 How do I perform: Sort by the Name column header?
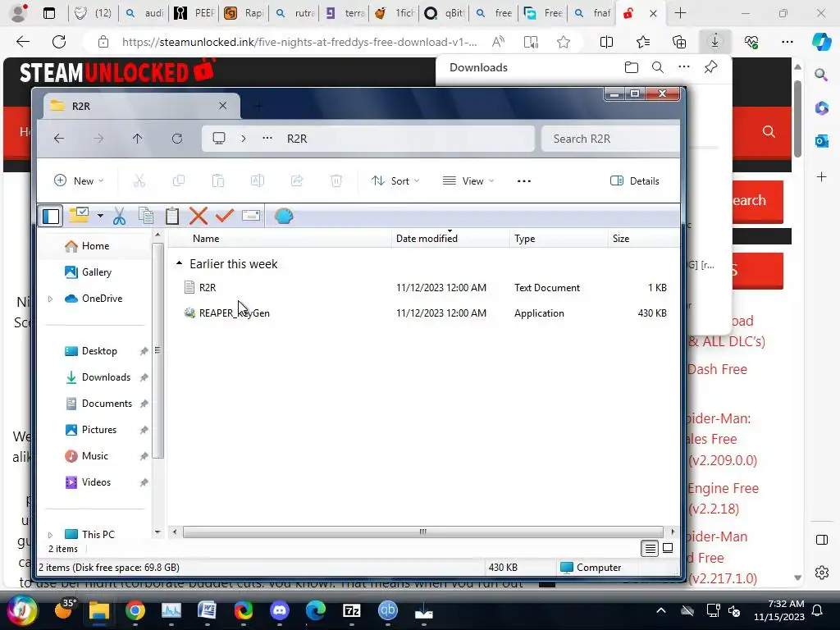coord(206,239)
